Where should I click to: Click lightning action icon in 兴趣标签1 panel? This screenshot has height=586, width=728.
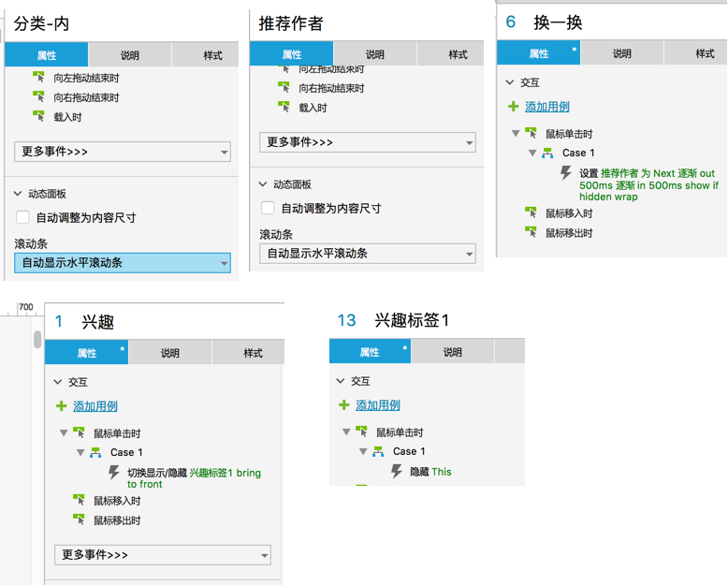pyautogui.click(x=397, y=471)
